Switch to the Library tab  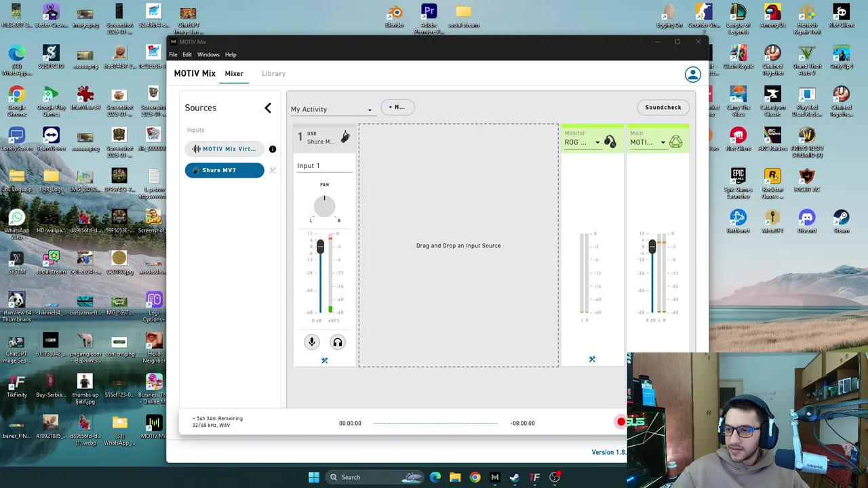point(274,73)
